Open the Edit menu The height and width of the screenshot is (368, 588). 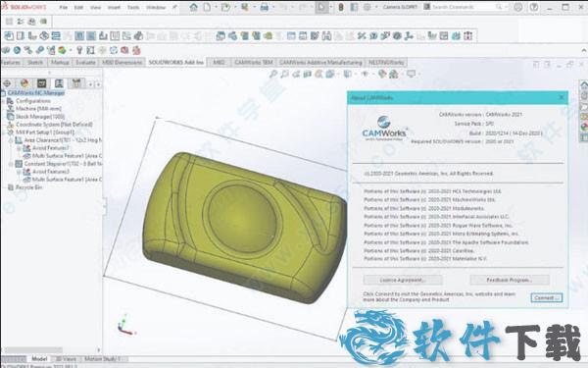click(78, 7)
